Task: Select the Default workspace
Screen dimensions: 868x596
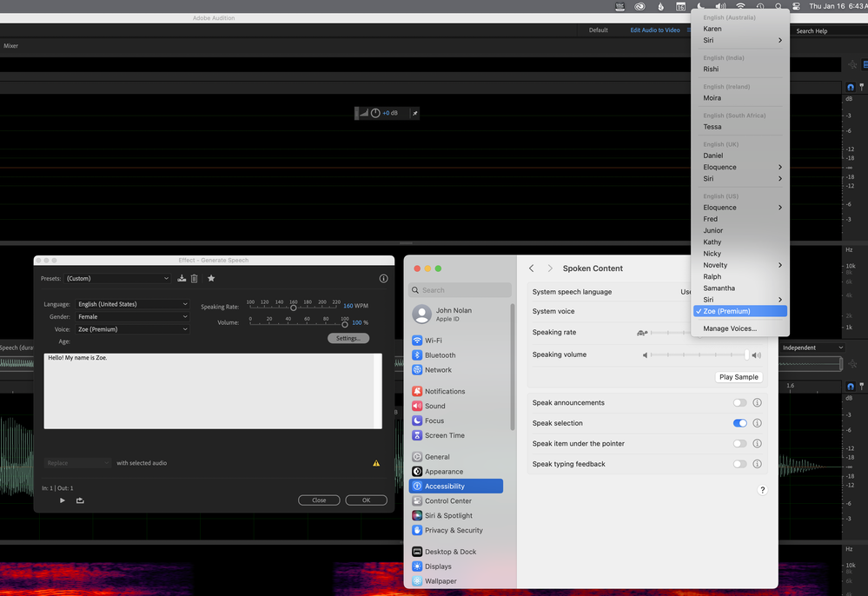Action: (598, 30)
